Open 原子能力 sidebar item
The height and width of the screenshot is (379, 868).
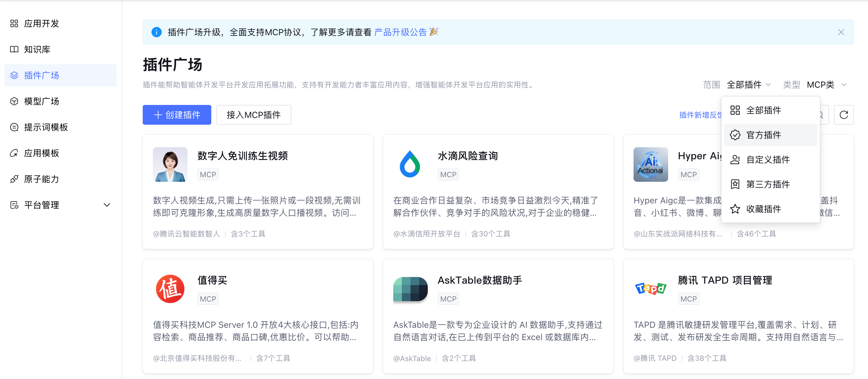tap(41, 179)
